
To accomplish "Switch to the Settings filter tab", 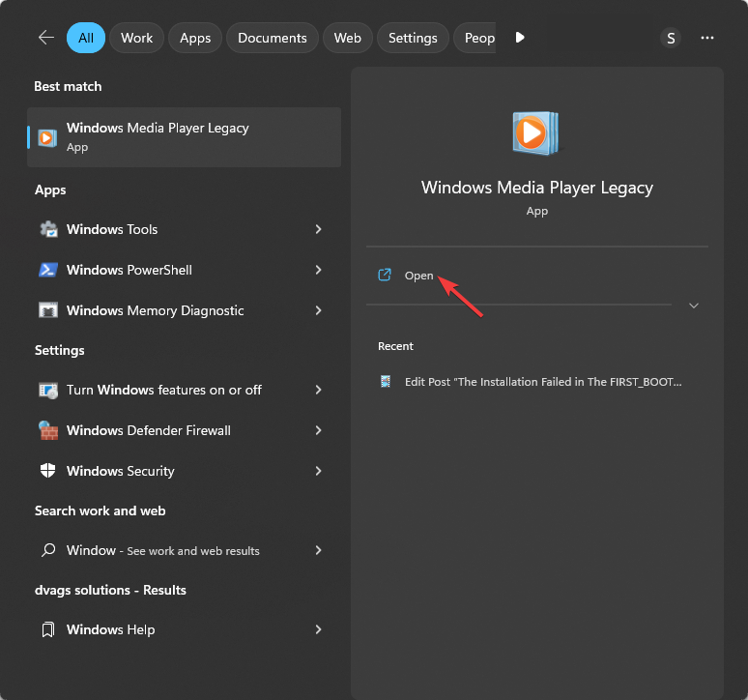I will (413, 38).
